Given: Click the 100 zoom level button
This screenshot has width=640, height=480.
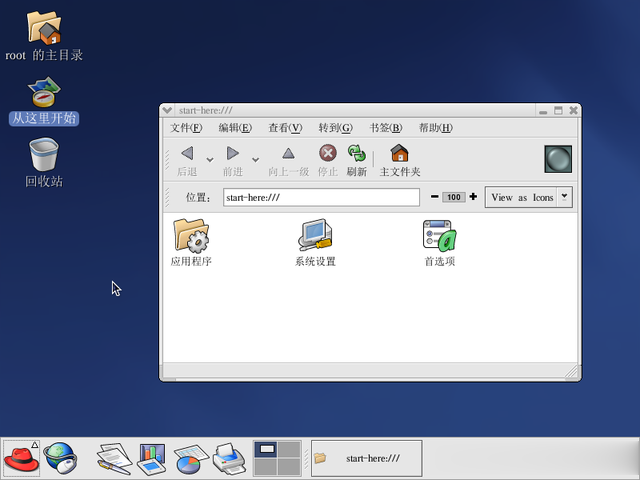Looking at the screenshot, I should point(453,197).
